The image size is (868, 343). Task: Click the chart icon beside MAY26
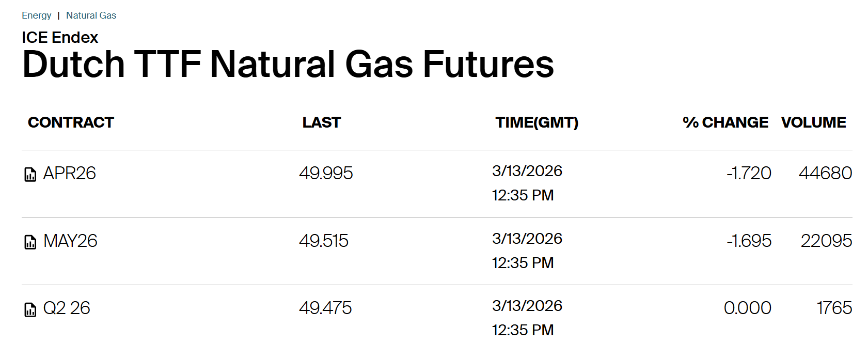(30, 242)
